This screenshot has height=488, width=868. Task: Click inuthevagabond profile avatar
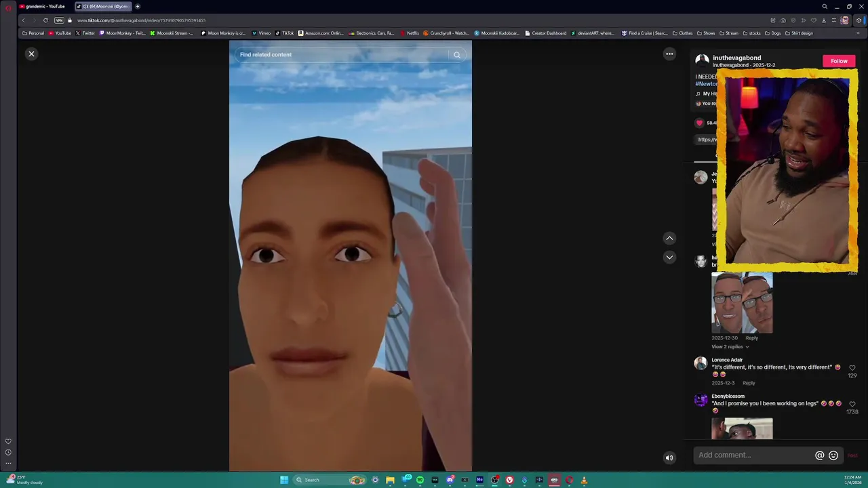[x=702, y=61]
